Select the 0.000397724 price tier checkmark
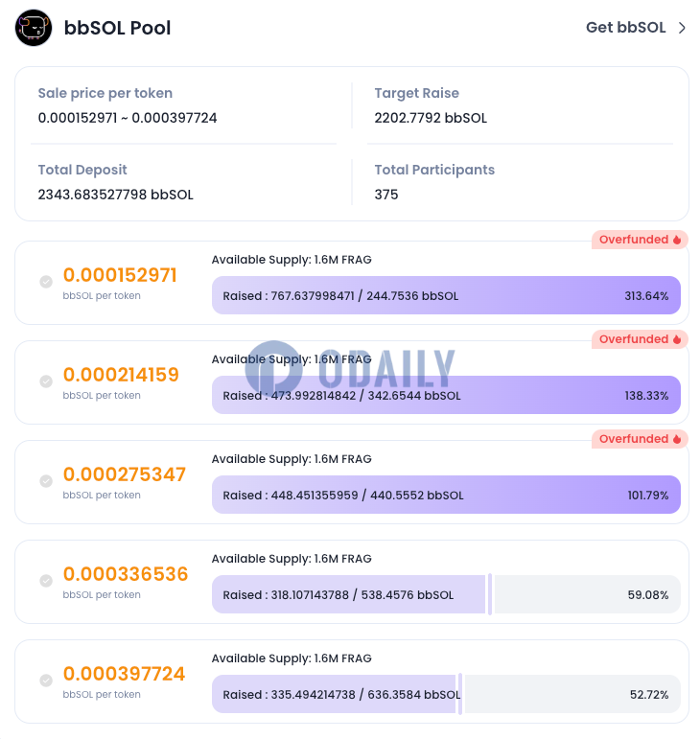The image size is (700, 739). [x=46, y=681]
